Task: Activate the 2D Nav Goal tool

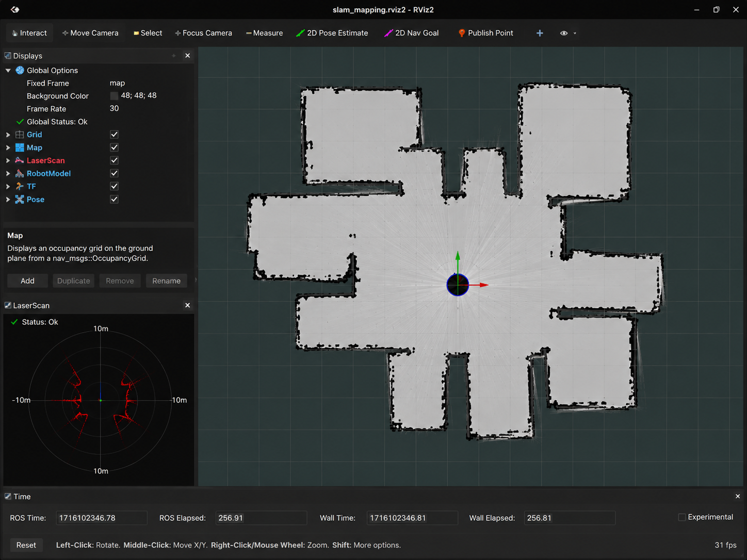Action: 412,33
